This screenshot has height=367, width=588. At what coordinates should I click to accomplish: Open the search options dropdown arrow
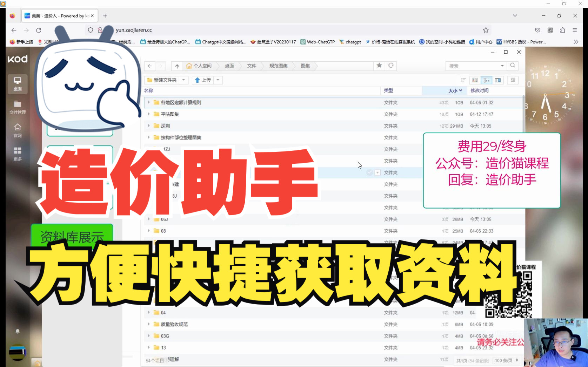[502, 66]
